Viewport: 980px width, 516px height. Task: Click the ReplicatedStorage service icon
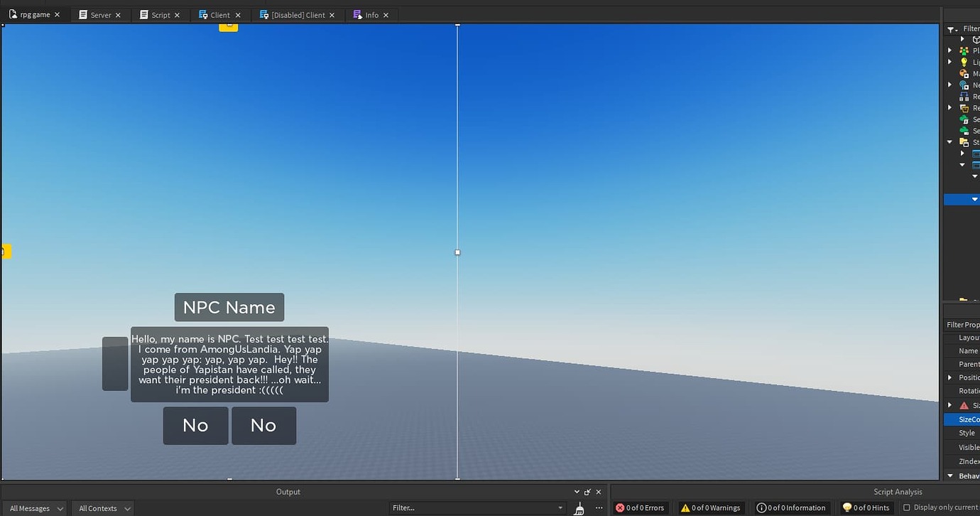click(x=963, y=108)
